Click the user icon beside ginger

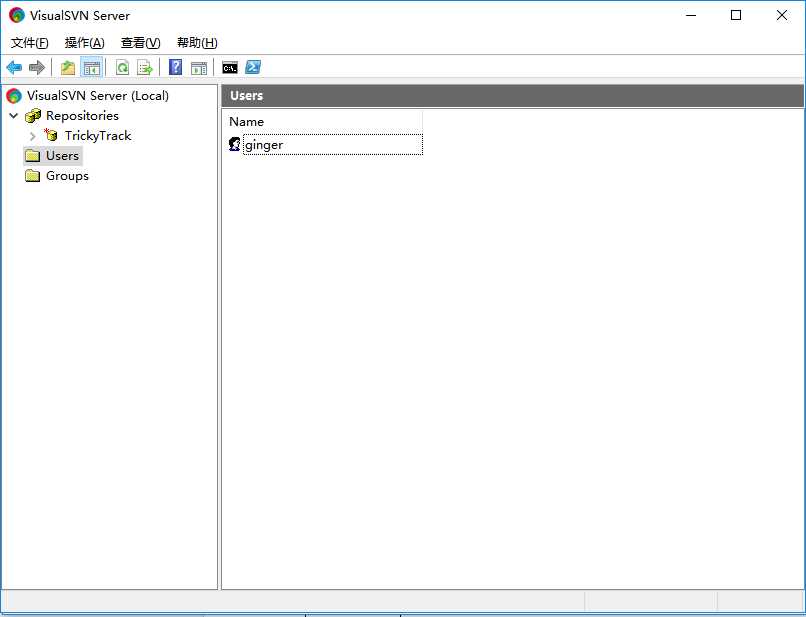[234, 144]
